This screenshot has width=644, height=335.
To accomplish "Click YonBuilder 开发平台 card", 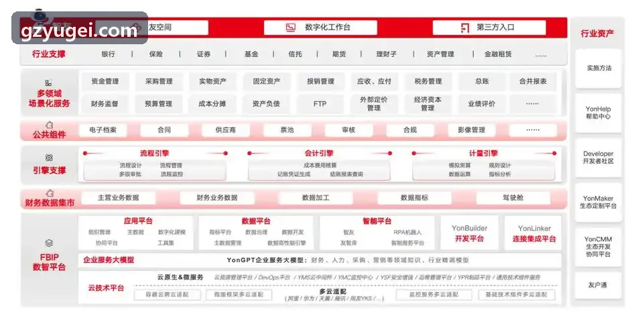I will coord(470,233).
